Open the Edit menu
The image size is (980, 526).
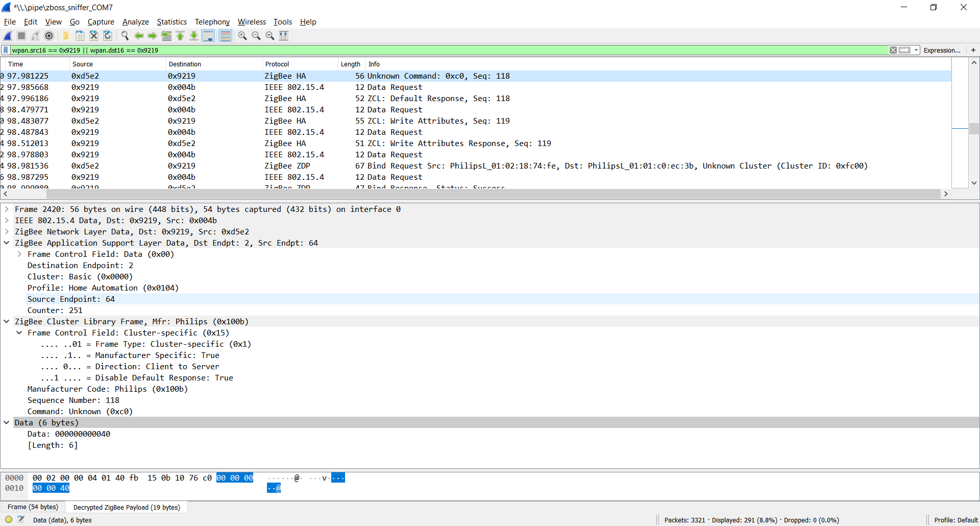31,22
